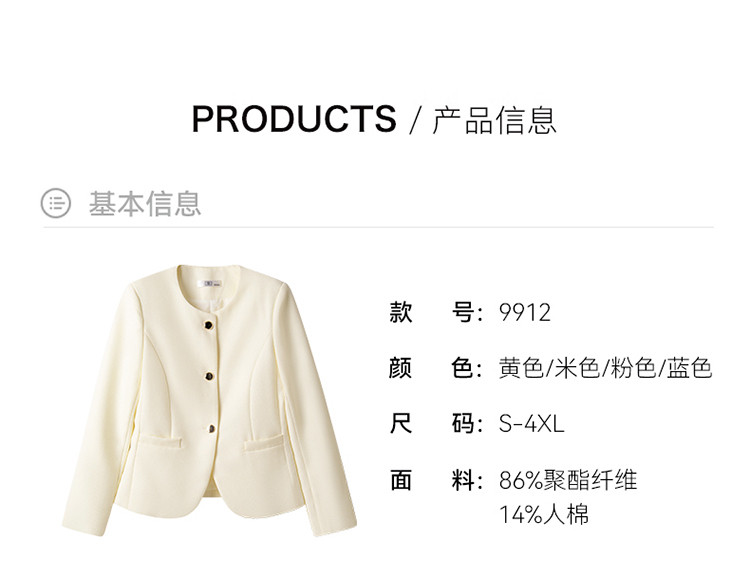Image resolution: width=750 pixels, height=581 pixels.
Task: Click the top gold button on the jacket
Action: (209, 326)
